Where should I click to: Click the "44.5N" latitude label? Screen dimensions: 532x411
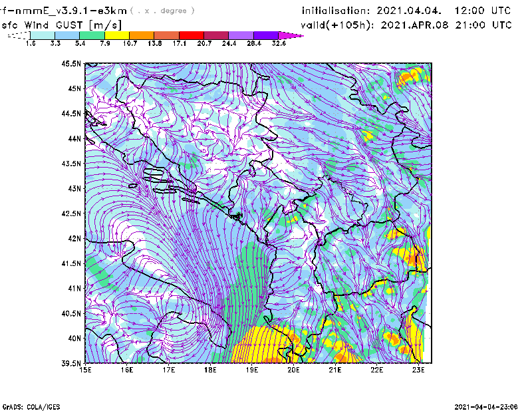[71, 114]
